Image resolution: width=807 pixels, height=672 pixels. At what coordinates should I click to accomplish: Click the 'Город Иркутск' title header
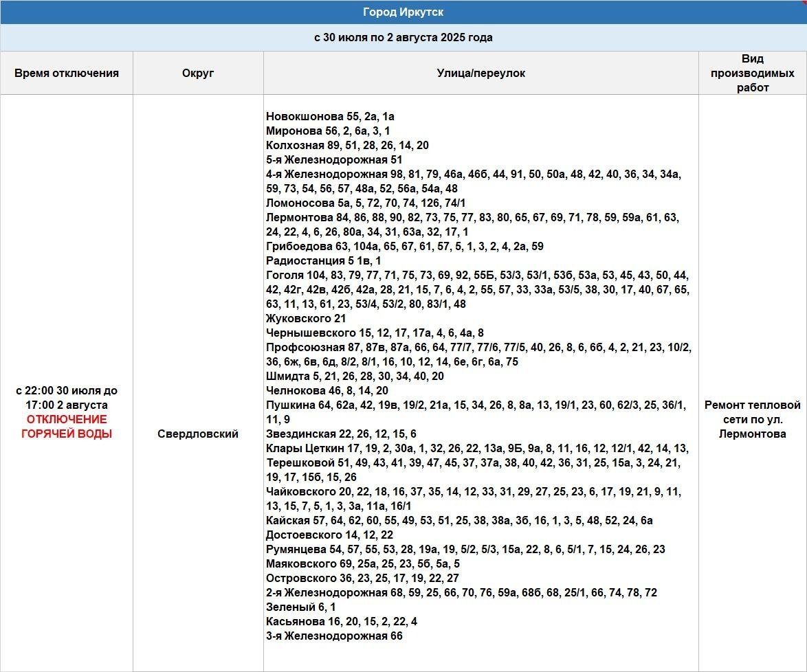[x=403, y=12]
